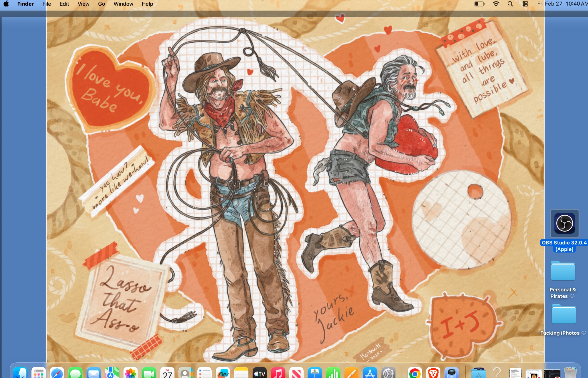Image resolution: width=588 pixels, height=378 pixels.
Task: Click the date and time display
Action: [562, 4]
